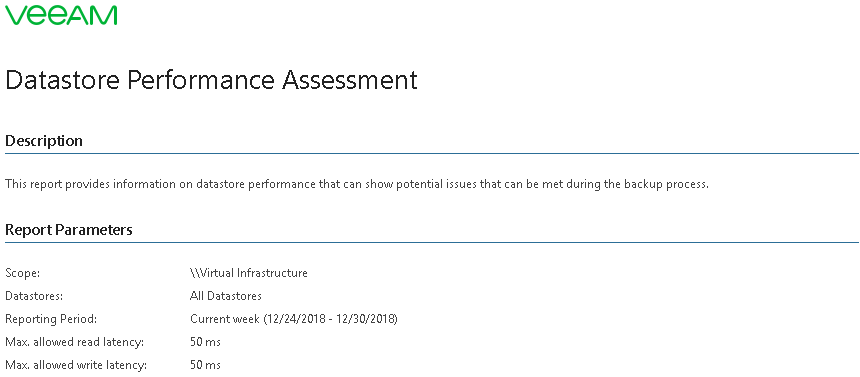Click the phrase backup process in description
This screenshot has height=377, width=860.
click(672, 184)
